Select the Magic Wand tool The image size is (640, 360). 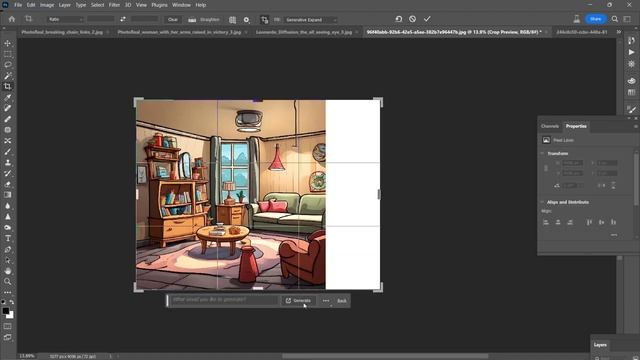tap(7, 76)
